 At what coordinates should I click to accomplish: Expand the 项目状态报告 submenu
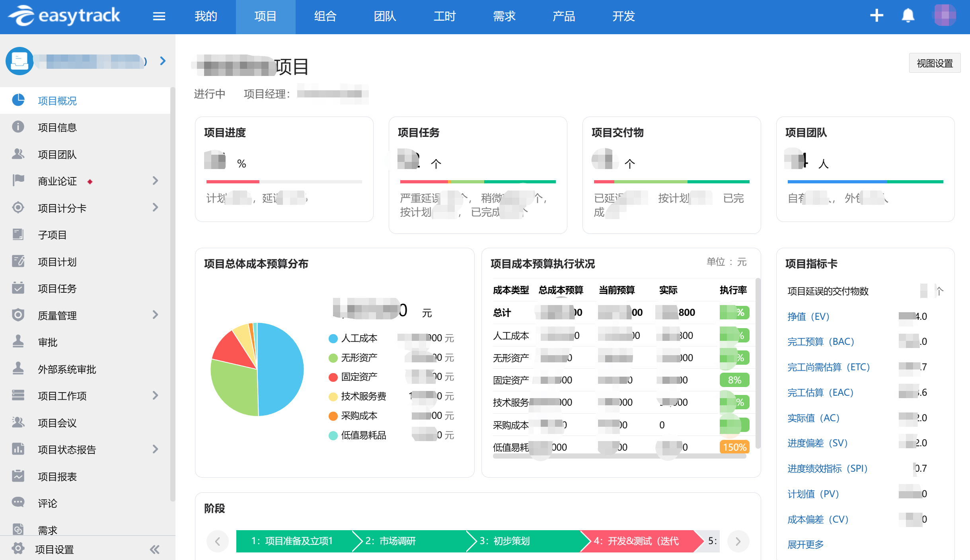pos(155,449)
